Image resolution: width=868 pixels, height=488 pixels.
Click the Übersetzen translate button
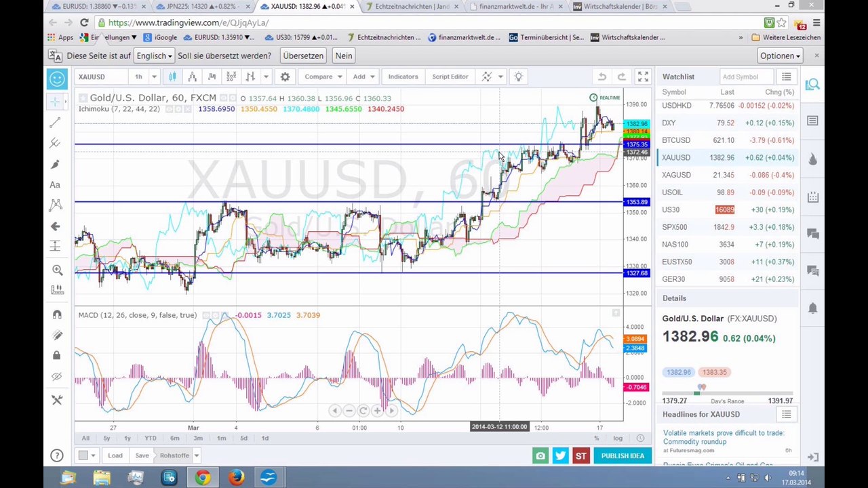click(x=303, y=56)
